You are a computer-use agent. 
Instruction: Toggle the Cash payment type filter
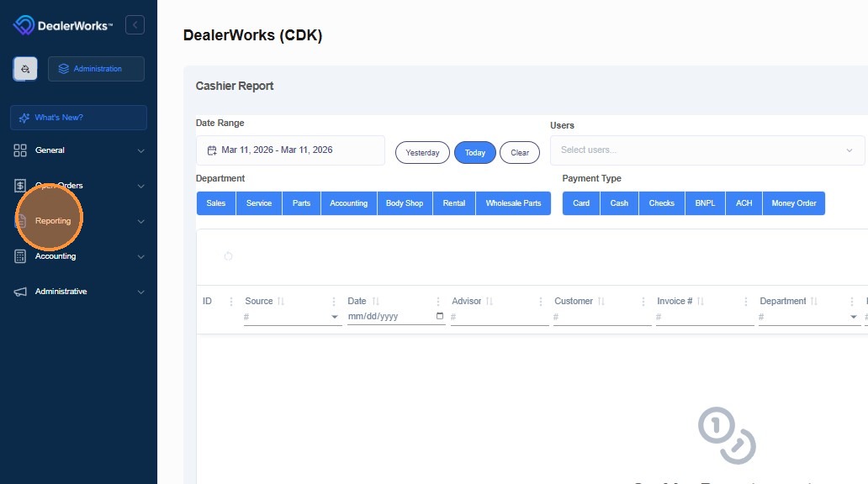point(619,203)
